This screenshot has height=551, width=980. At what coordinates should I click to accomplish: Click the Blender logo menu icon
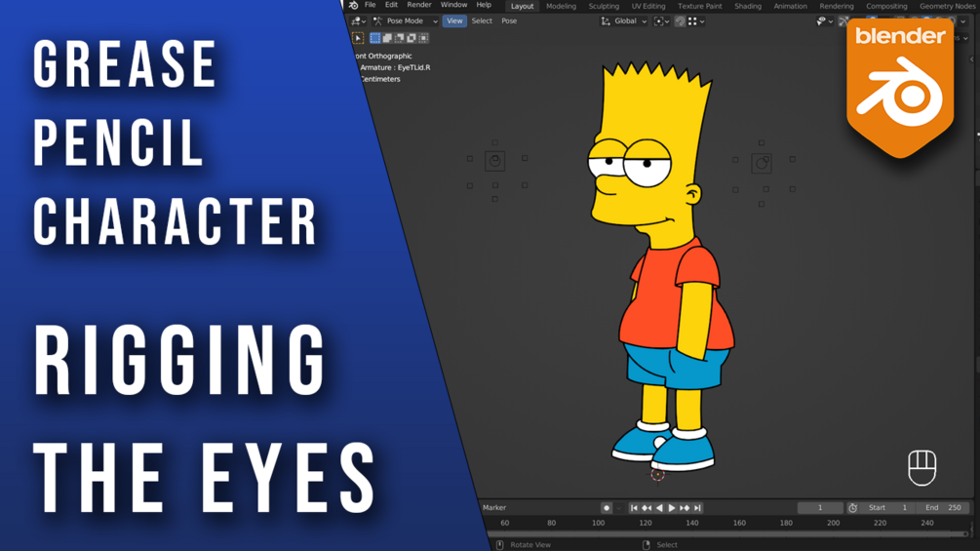[353, 5]
